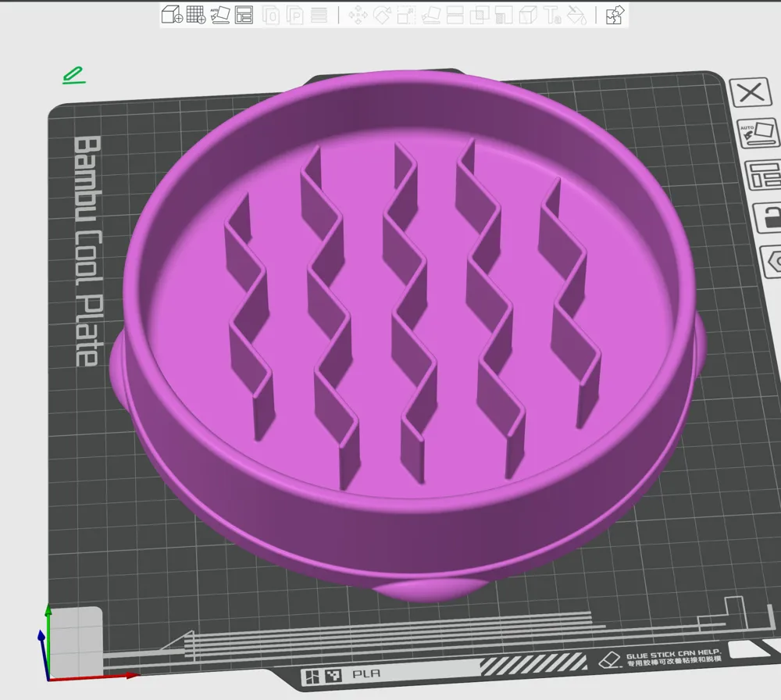Select the Move tool

tap(358, 16)
